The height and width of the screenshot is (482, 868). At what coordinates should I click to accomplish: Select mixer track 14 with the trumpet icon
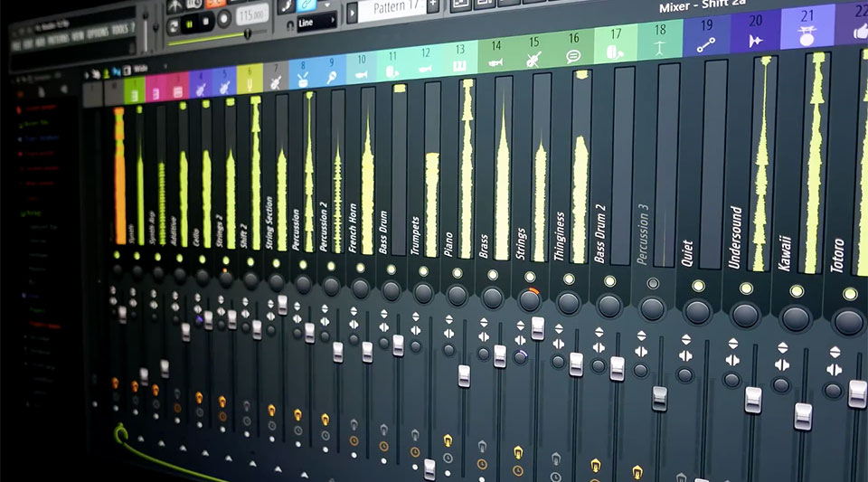(496, 53)
